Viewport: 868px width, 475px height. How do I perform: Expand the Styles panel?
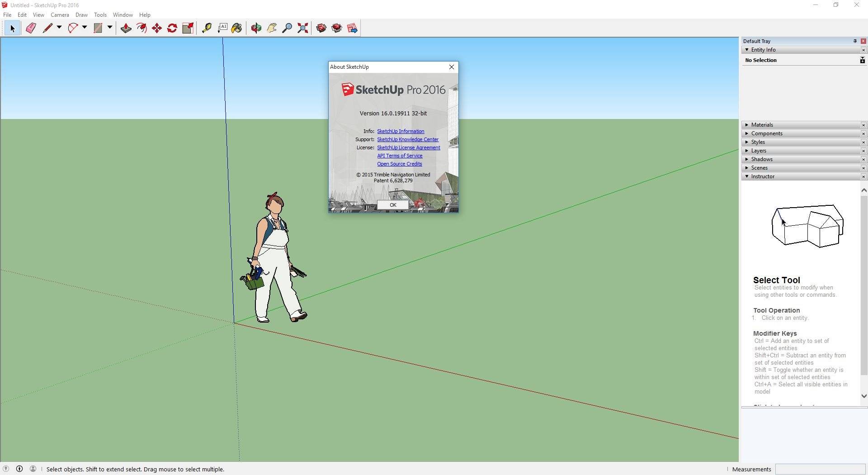tap(746, 142)
